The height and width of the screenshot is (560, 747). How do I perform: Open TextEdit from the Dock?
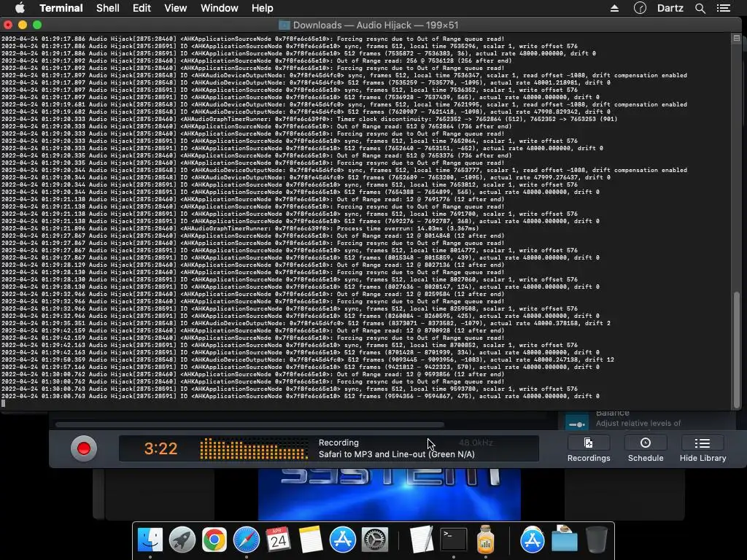pyautogui.click(x=421, y=540)
